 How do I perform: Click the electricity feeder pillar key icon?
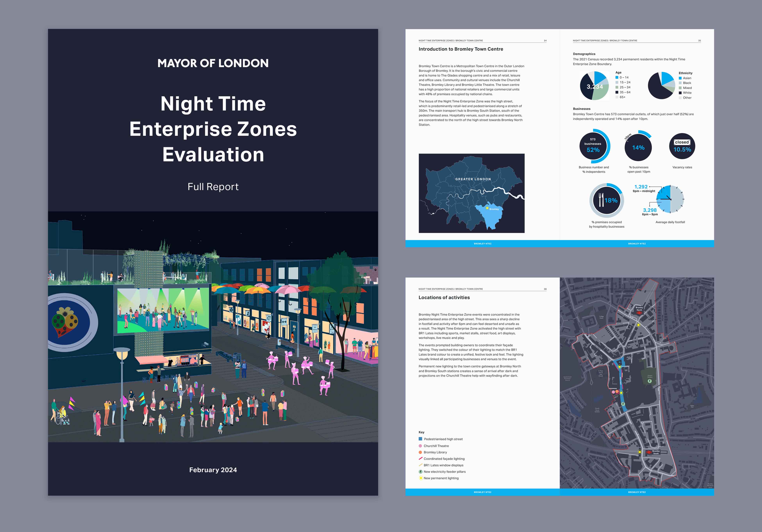pos(421,472)
